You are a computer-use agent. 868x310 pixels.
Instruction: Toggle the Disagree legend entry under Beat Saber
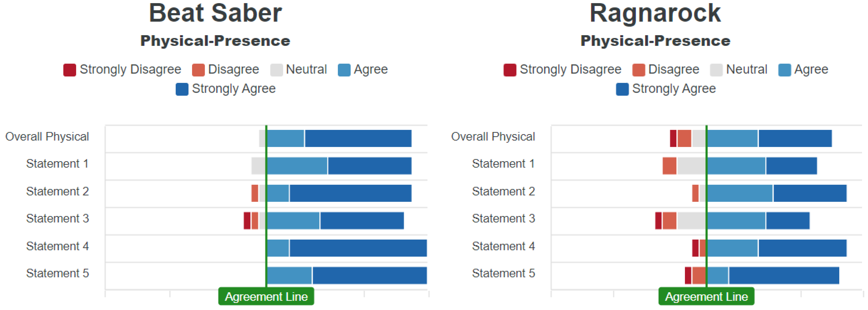click(198, 70)
